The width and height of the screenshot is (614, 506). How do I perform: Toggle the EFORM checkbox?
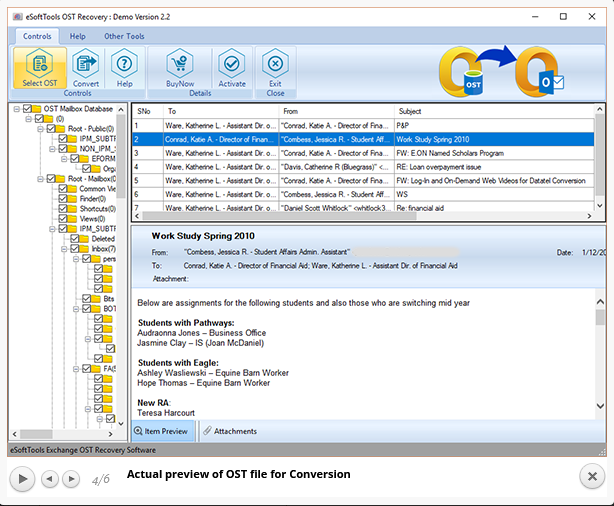[75, 159]
